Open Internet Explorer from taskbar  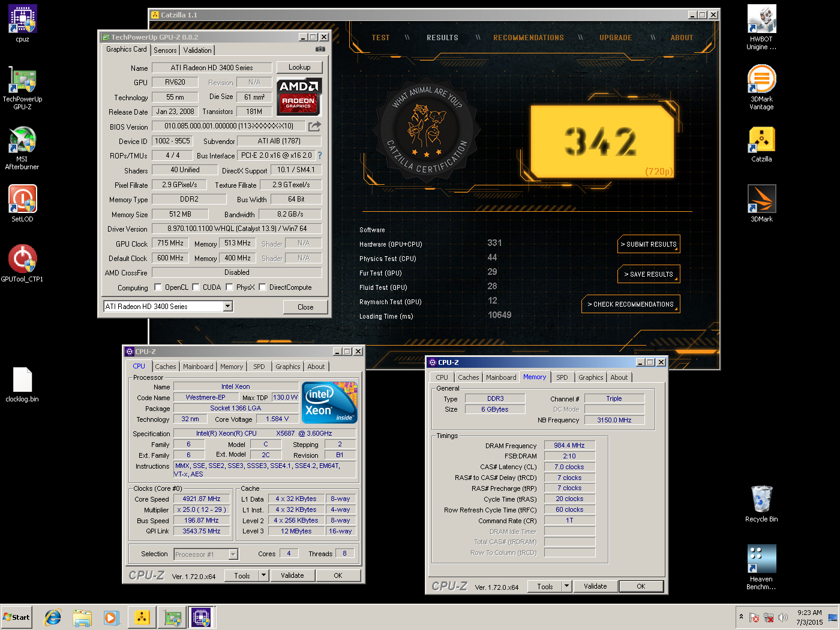point(53,617)
